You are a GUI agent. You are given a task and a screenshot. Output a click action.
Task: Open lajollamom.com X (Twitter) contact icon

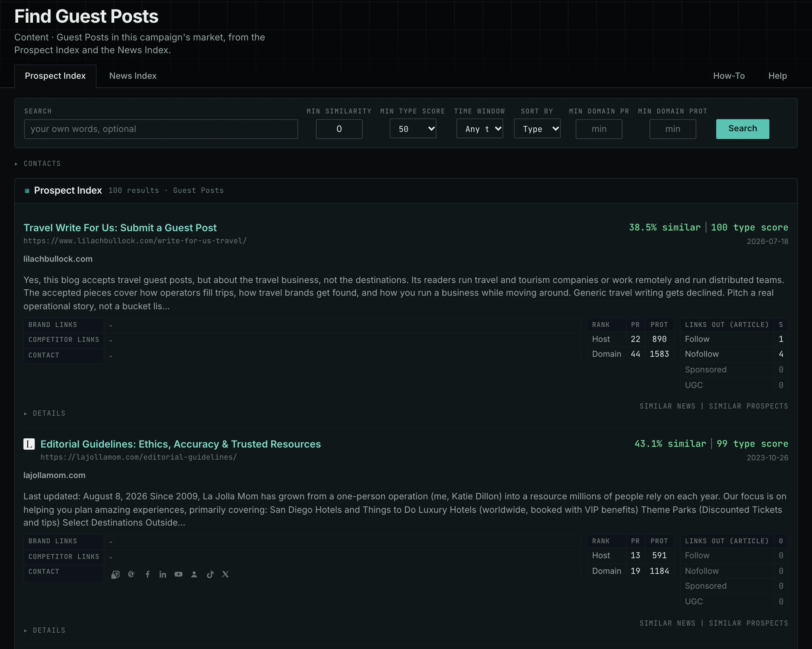click(x=225, y=574)
